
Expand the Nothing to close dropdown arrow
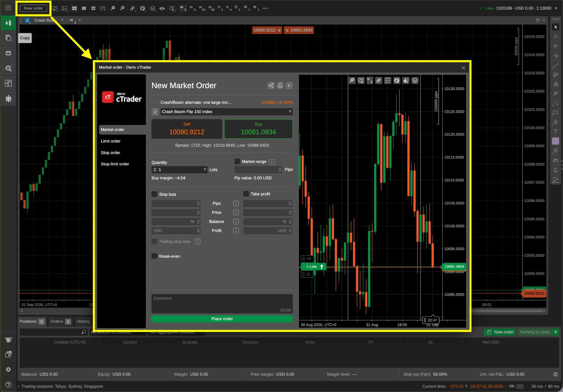(556, 332)
